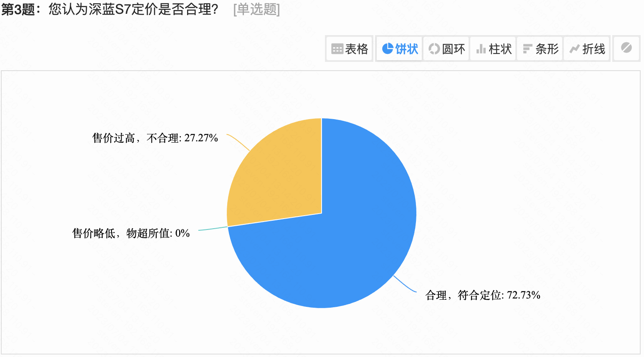Click the 合理，符合定位 data label

coord(482,296)
